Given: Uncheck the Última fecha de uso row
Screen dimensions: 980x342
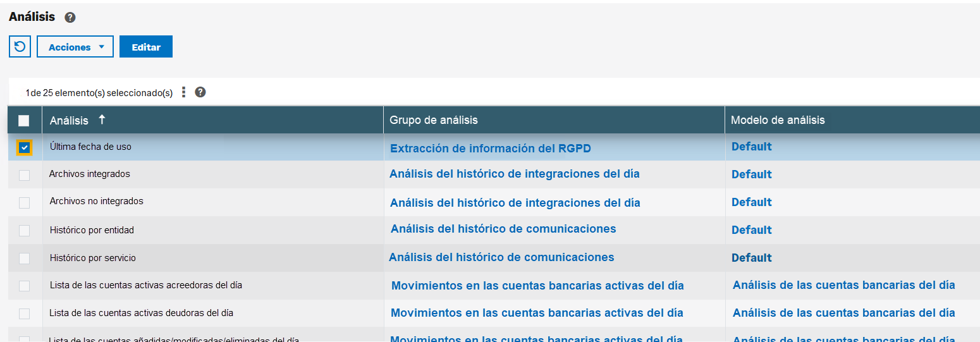Looking at the screenshot, I should [x=24, y=147].
